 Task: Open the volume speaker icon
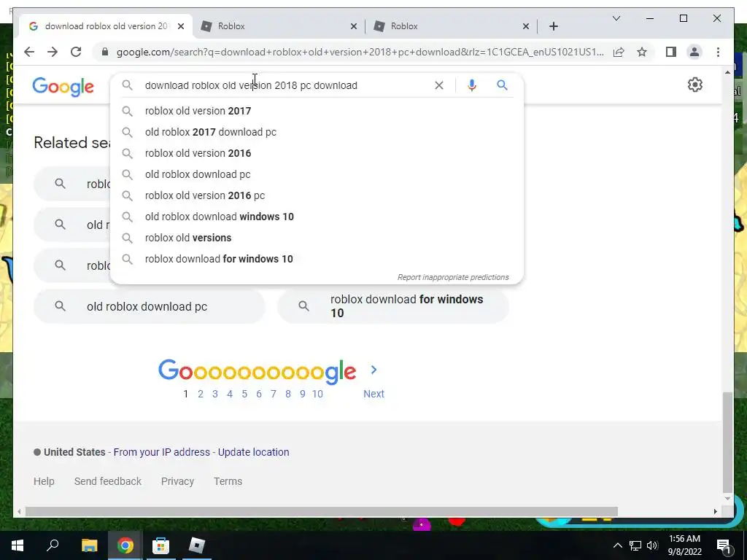pyautogui.click(x=652, y=545)
